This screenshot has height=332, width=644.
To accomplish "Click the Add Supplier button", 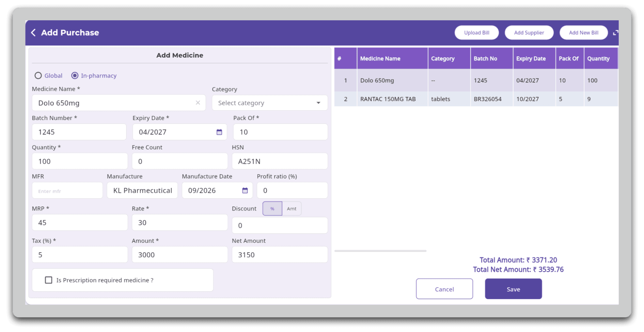I will (529, 33).
